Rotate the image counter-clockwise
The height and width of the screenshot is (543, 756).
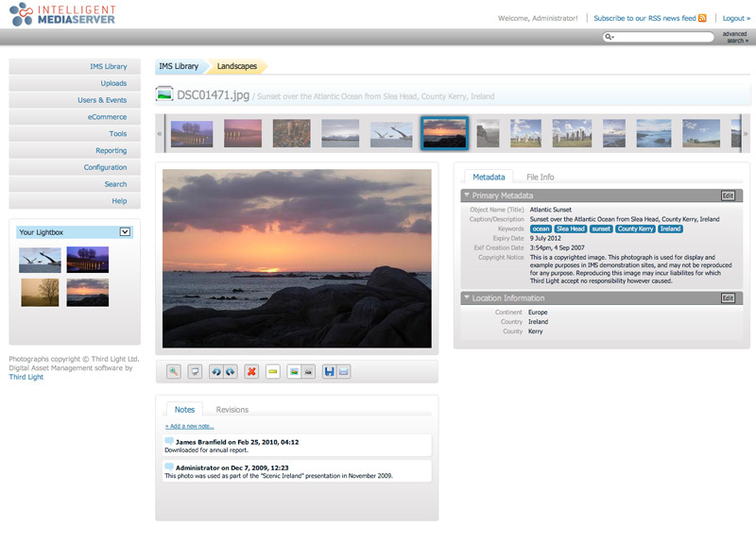click(216, 371)
